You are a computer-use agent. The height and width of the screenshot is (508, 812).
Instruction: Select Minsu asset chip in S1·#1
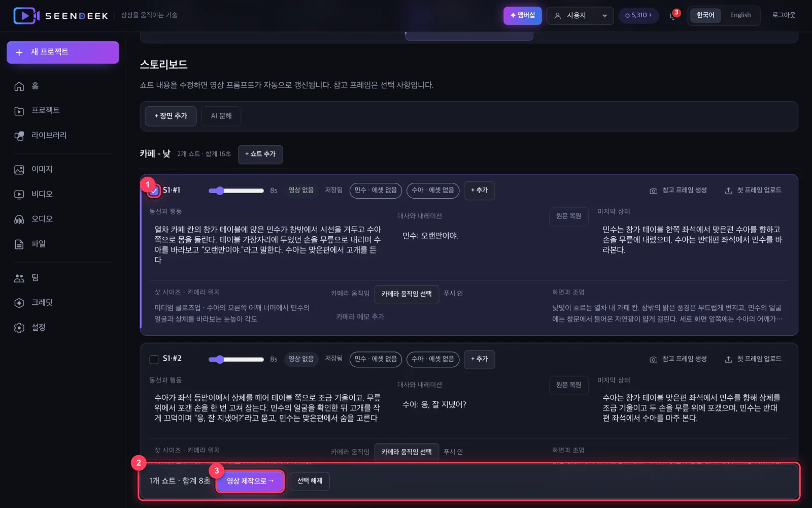(x=376, y=190)
